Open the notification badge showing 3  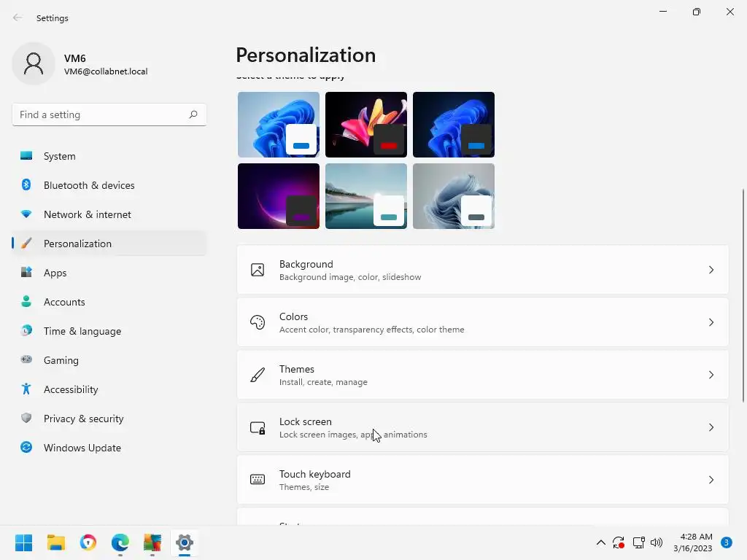tap(727, 542)
